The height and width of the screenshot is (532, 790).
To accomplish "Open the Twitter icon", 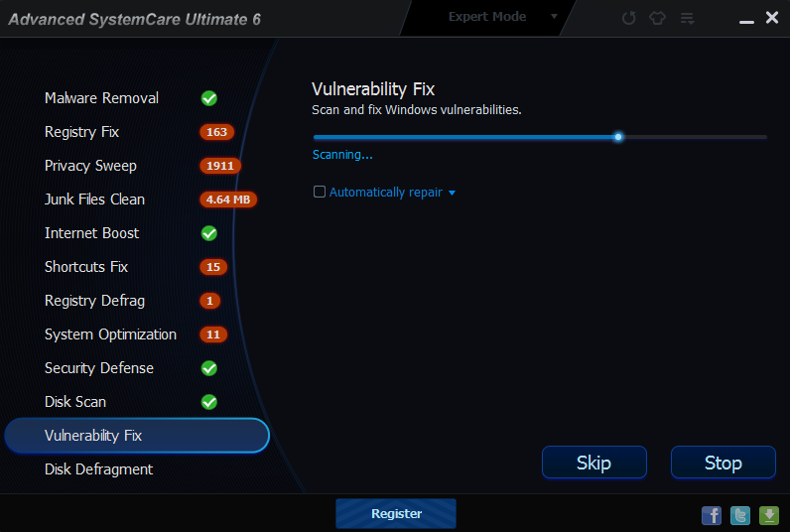I will click(740, 515).
